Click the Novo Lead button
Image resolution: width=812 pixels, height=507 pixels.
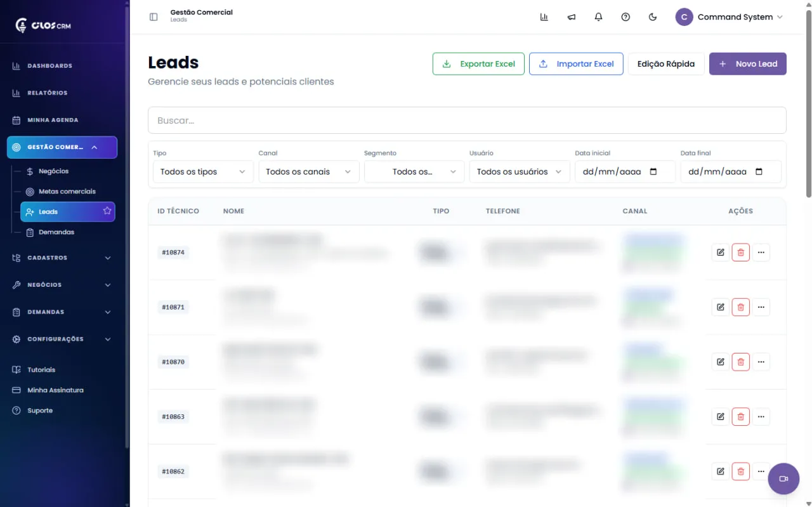click(x=748, y=63)
